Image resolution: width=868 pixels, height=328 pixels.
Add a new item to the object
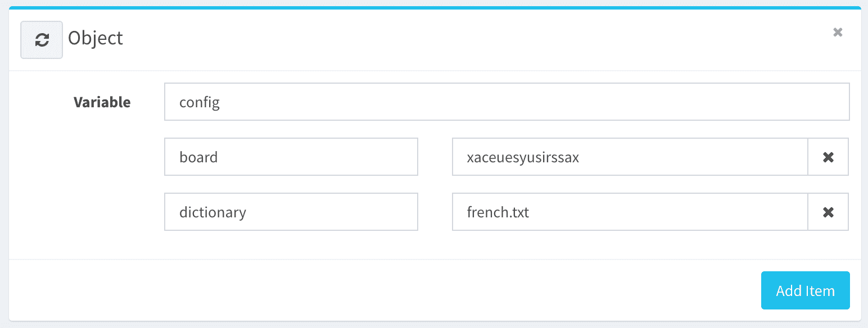(x=805, y=291)
